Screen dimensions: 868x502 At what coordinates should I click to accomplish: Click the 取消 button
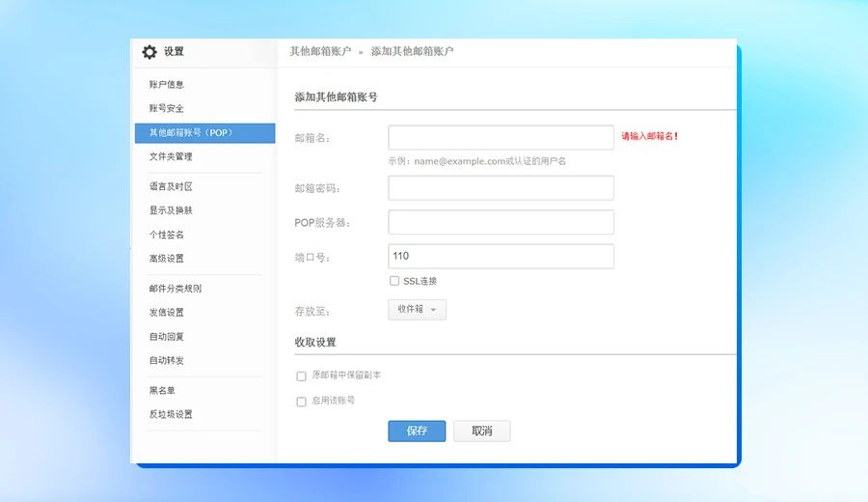[482, 432]
